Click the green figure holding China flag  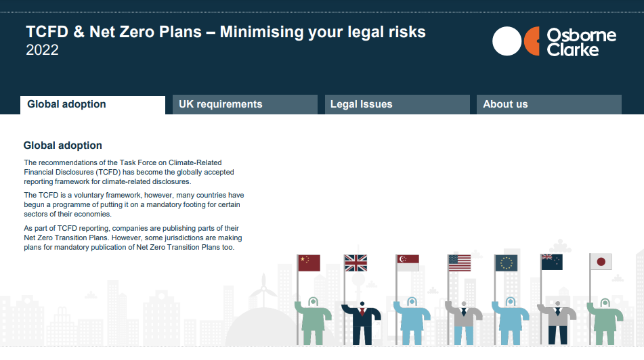click(313, 321)
